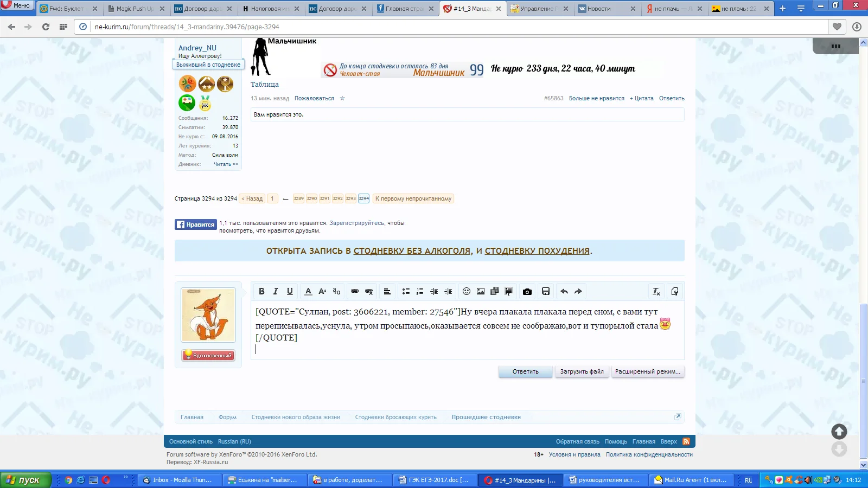Click inside the reply message text area
The height and width of the screenshot is (488, 868).
467,330
